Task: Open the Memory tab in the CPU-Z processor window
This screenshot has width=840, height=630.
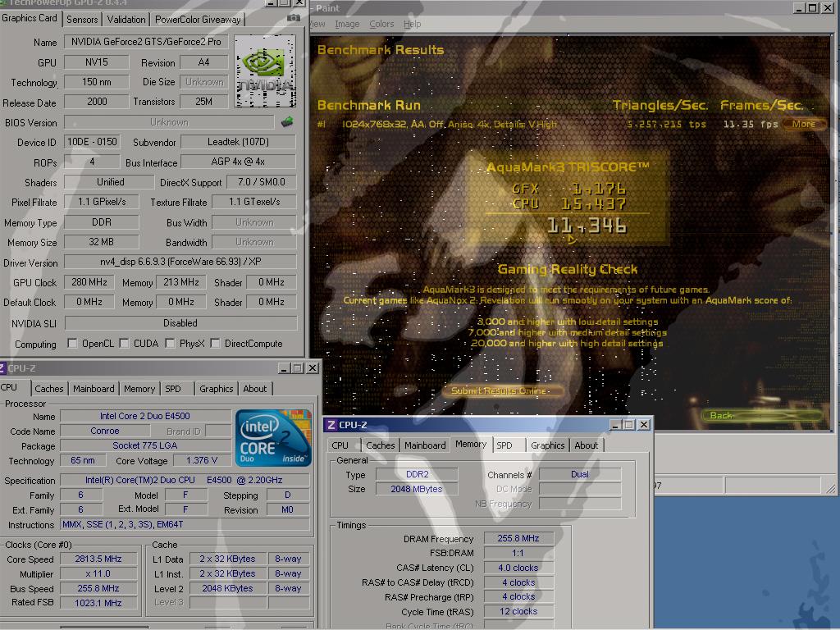Action: (x=139, y=389)
